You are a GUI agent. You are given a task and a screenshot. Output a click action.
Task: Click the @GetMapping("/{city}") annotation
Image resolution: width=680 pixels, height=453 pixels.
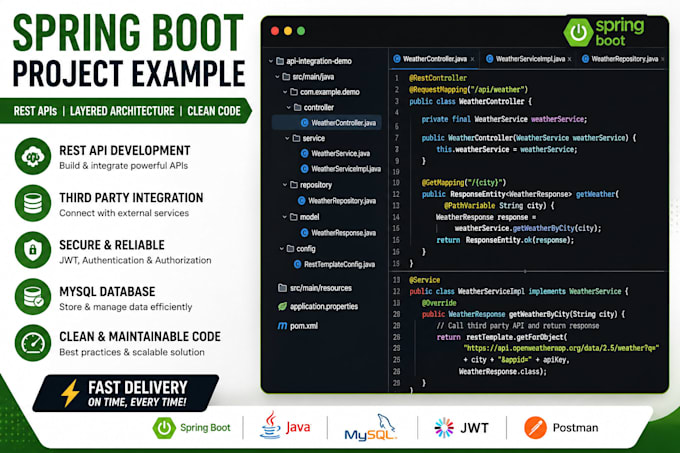[x=464, y=183]
